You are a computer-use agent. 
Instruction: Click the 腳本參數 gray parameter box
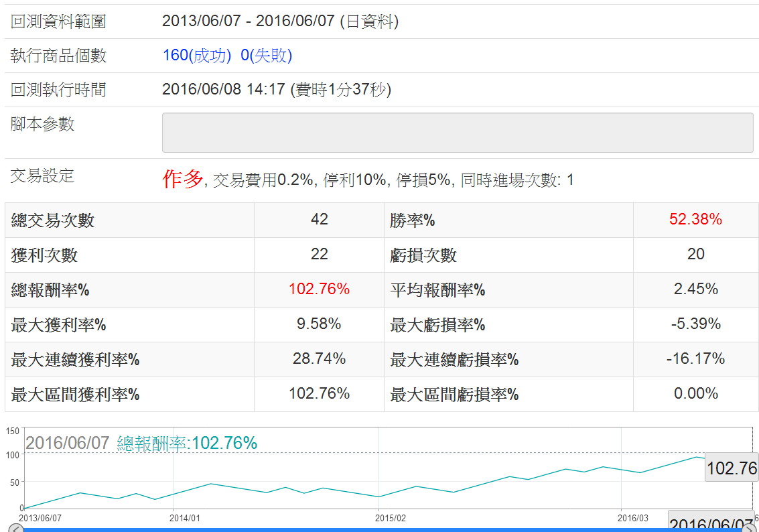pos(458,133)
